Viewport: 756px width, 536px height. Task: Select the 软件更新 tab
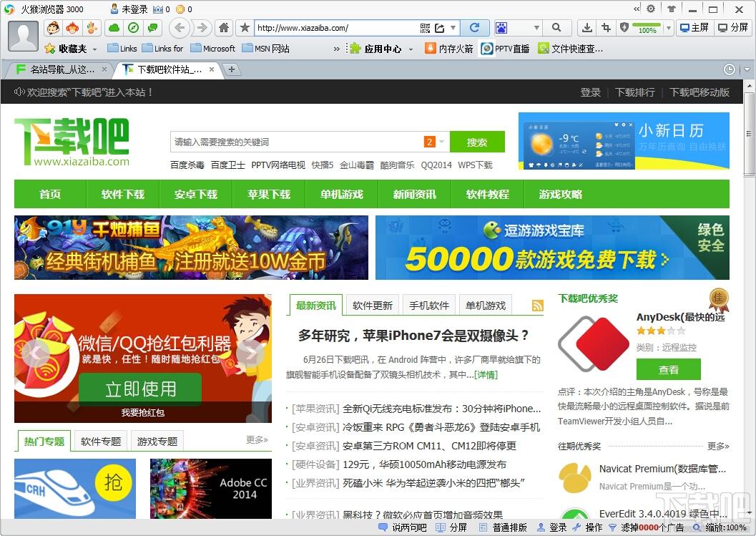click(x=372, y=305)
